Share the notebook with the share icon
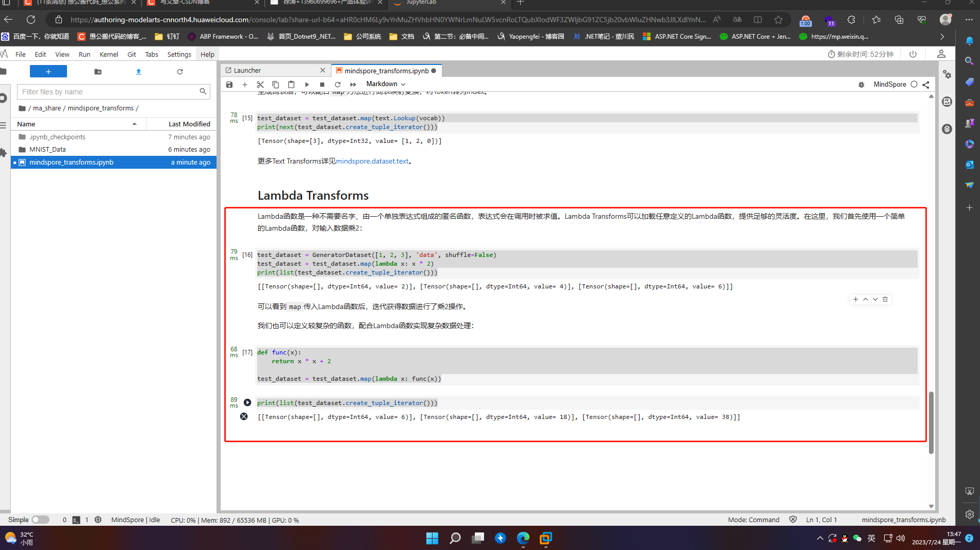This screenshot has width=980, height=550. click(x=926, y=85)
